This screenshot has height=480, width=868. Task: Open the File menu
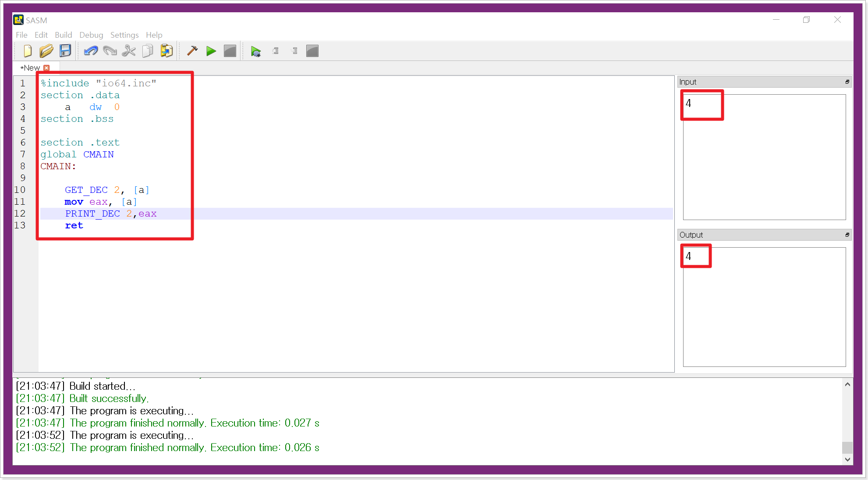coord(21,35)
